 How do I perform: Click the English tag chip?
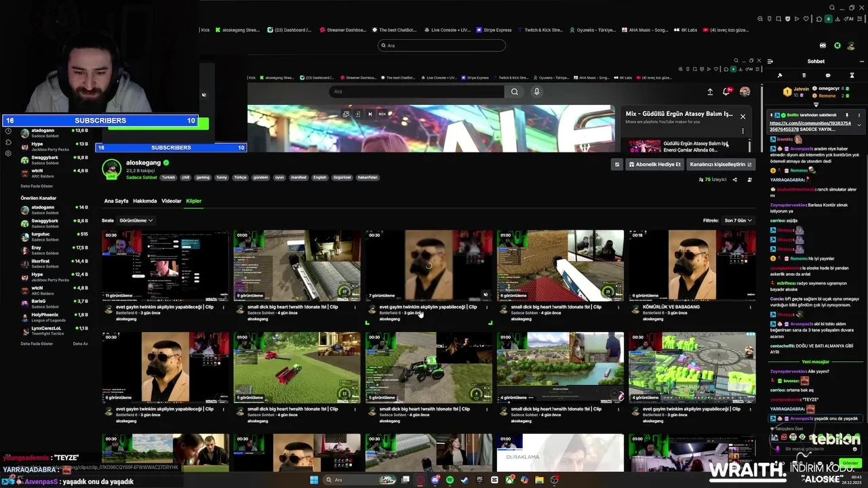pyautogui.click(x=319, y=178)
